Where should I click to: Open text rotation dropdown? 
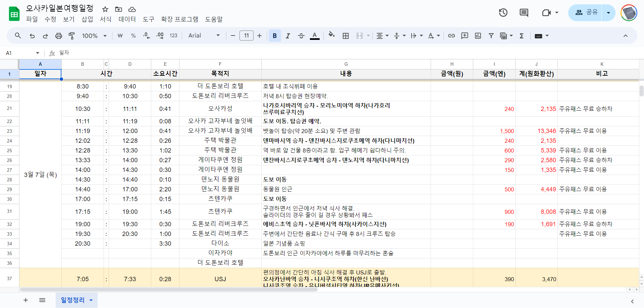point(434,36)
